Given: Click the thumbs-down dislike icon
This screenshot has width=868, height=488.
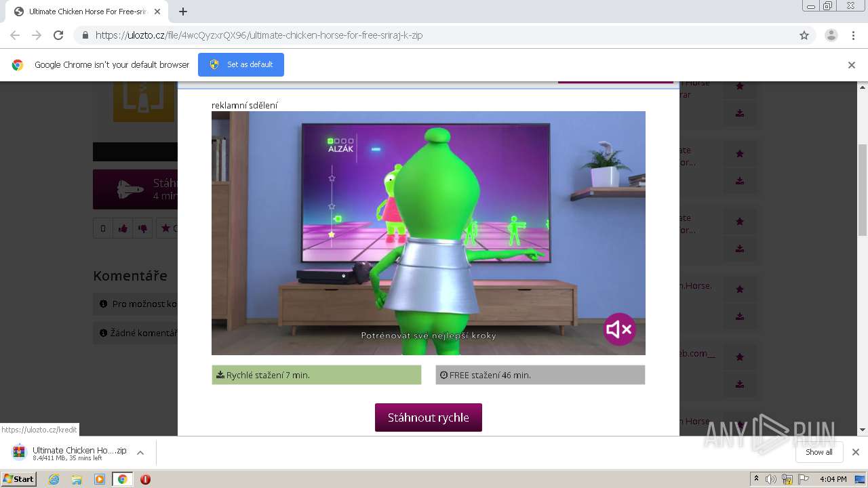Looking at the screenshot, I should (x=142, y=228).
